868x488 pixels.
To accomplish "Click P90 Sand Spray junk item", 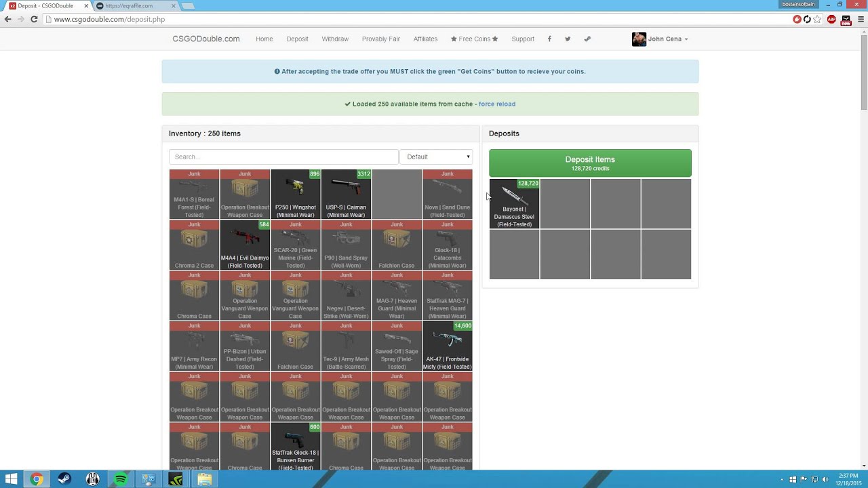I will point(346,245).
